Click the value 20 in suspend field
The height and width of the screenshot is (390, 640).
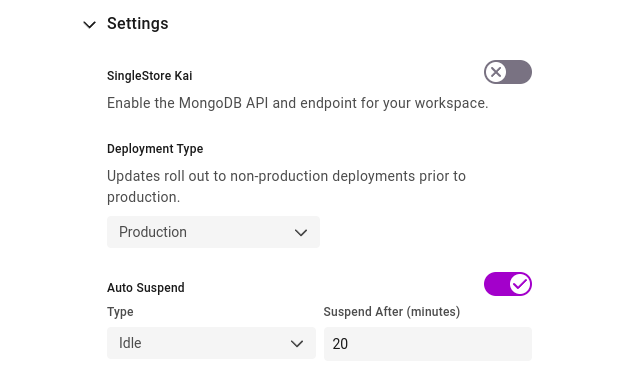(340, 344)
